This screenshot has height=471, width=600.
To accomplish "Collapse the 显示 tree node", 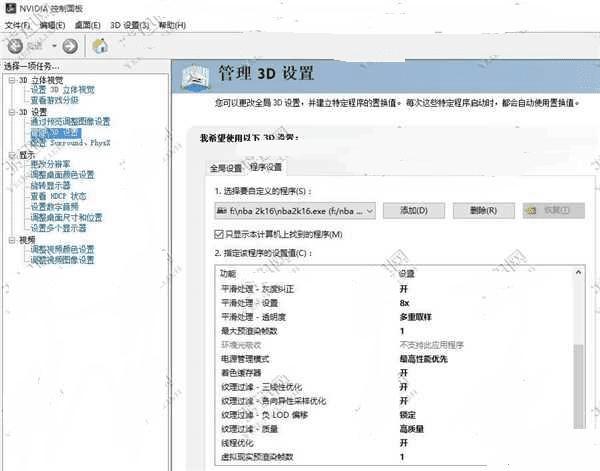I will [12, 155].
